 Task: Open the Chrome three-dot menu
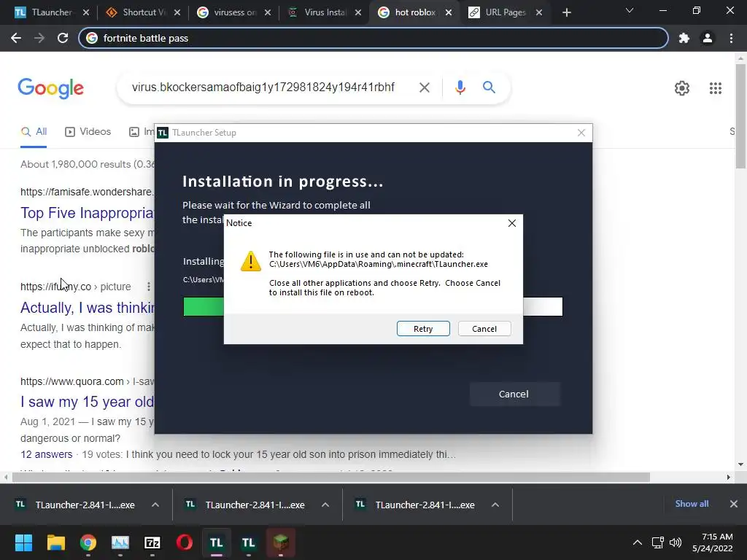tap(731, 38)
